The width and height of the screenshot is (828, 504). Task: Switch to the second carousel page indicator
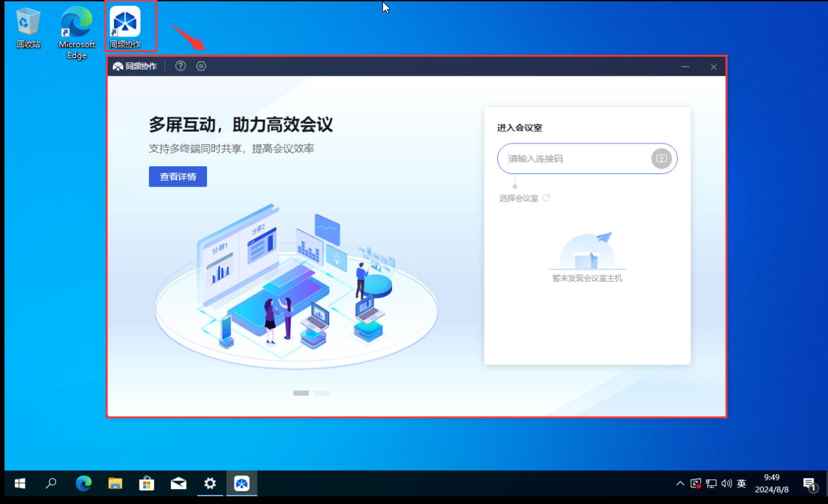click(322, 393)
